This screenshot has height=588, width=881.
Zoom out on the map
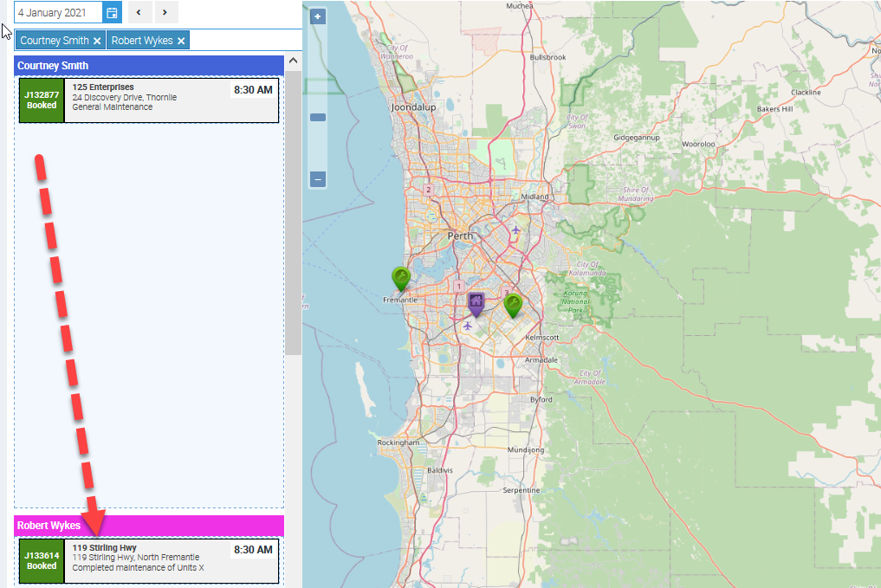[318, 179]
